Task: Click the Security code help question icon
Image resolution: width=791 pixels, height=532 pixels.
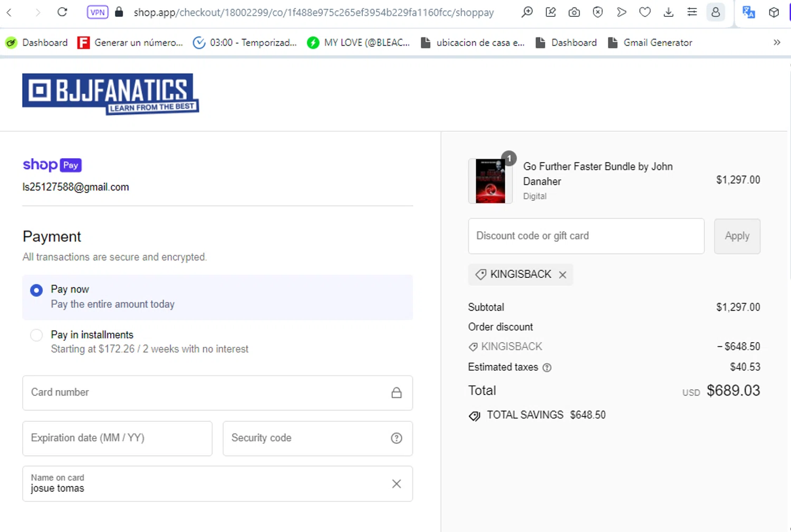Action: pos(397,438)
